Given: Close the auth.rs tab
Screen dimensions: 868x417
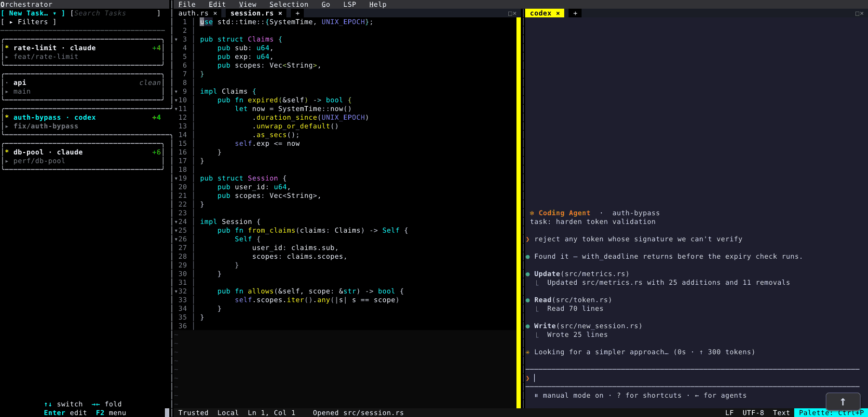Looking at the screenshot, I should click(215, 13).
